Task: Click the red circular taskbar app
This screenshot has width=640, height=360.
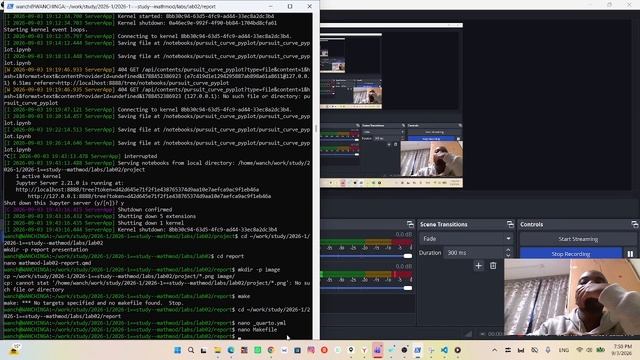Action: coord(324,350)
